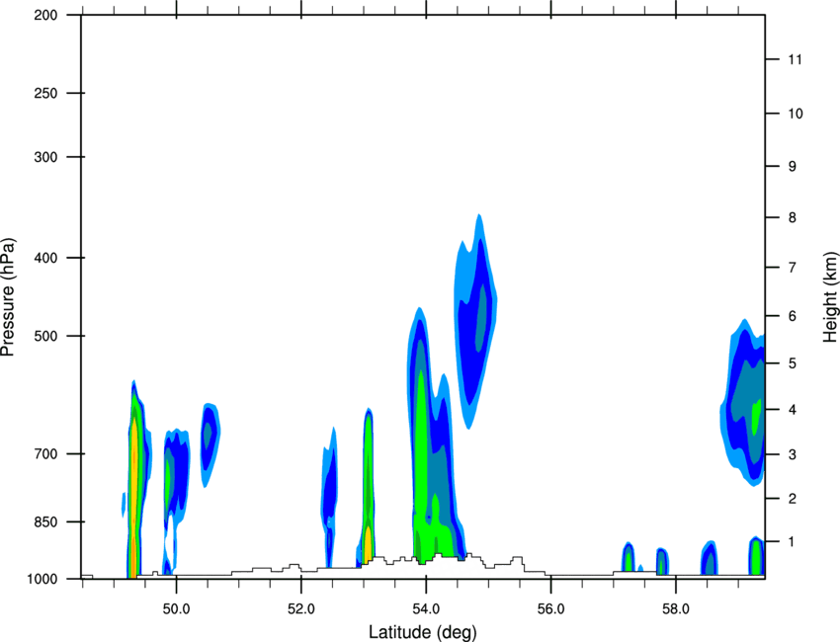Click the 8 km height label
The width and height of the screenshot is (840, 642).
[793, 217]
